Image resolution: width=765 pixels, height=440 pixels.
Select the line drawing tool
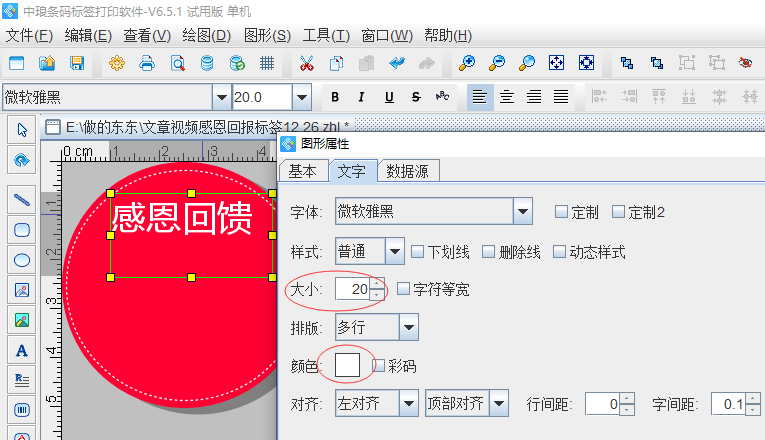22,200
